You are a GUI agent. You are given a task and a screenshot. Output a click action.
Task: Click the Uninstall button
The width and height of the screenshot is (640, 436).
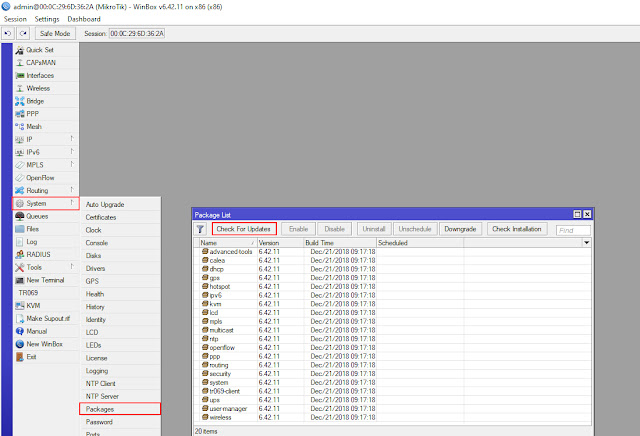[x=374, y=229]
